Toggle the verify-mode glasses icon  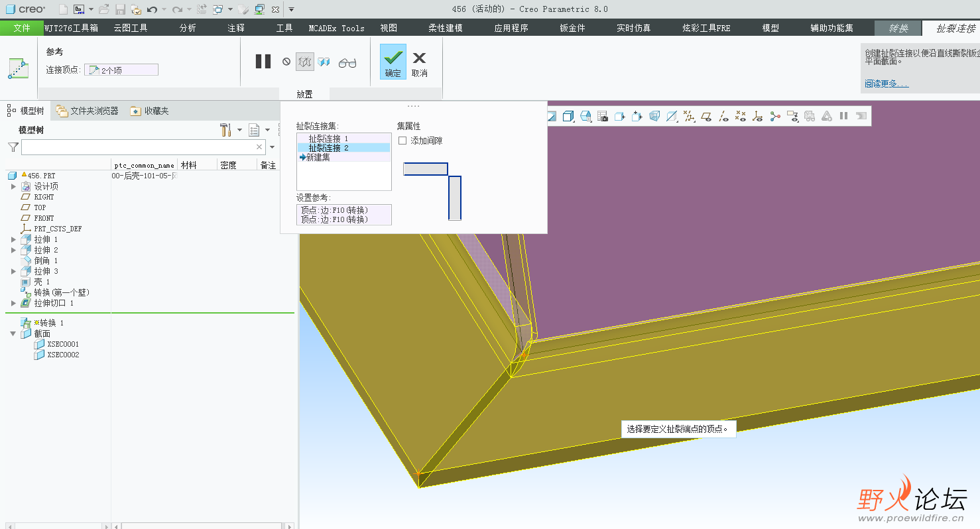[347, 63]
